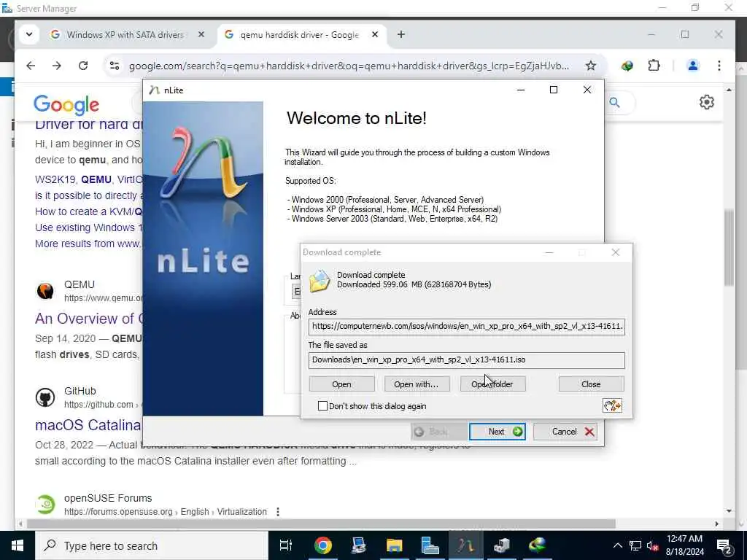The height and width of the screenshot is (560, 747).
Task: Click Cancel in the nLite wizard
Action: coord(566,432)
